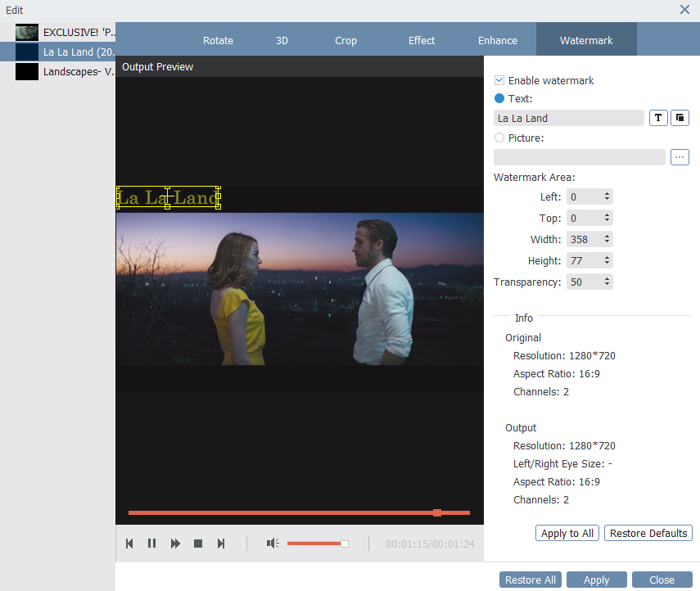This screenshot has height=591, width=700.
Task: Click the Apply to All button
Action: point(567,533)
